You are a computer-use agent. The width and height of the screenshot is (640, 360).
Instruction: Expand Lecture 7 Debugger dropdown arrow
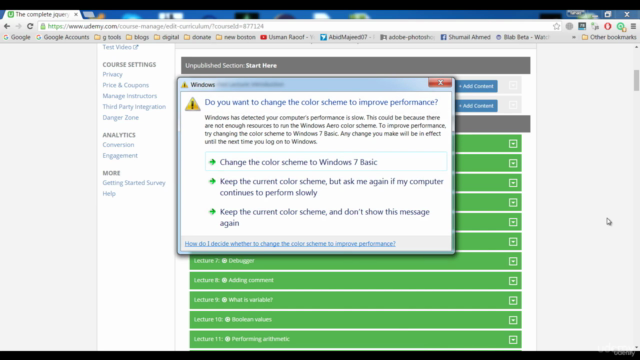coord(513,261)
